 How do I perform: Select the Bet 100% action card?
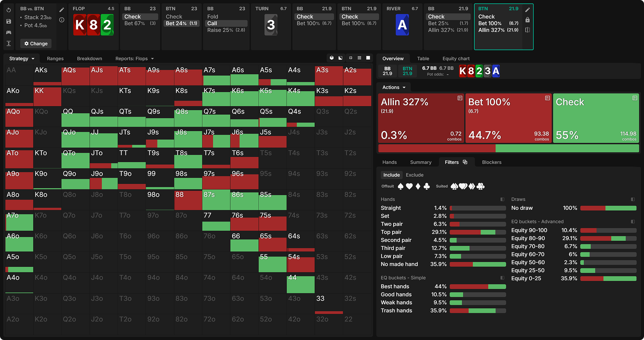click(x=508, y=118)
